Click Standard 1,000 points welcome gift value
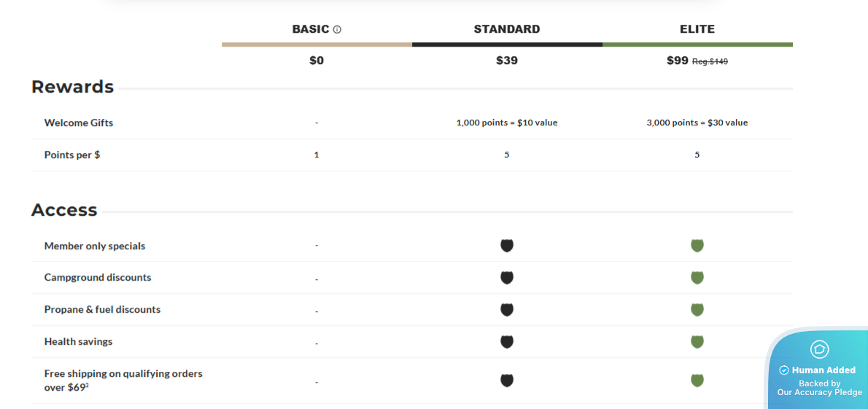The width and height of the screenshot is (868, 409). [x=507, y=122]
